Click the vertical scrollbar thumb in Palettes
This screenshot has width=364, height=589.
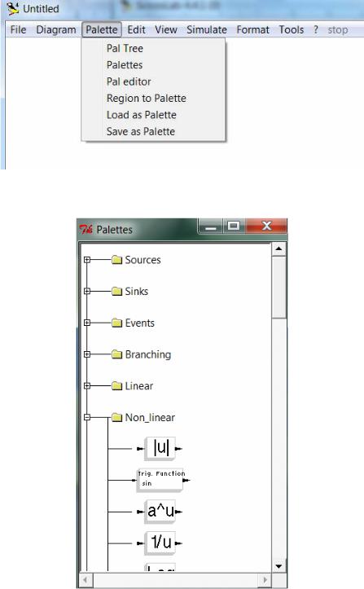point(278,288)
